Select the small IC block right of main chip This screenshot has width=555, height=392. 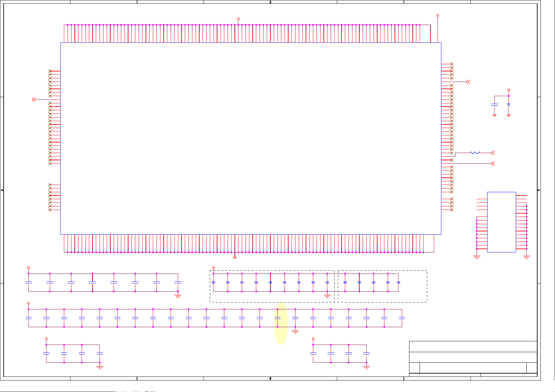click(x=501, y=222)
